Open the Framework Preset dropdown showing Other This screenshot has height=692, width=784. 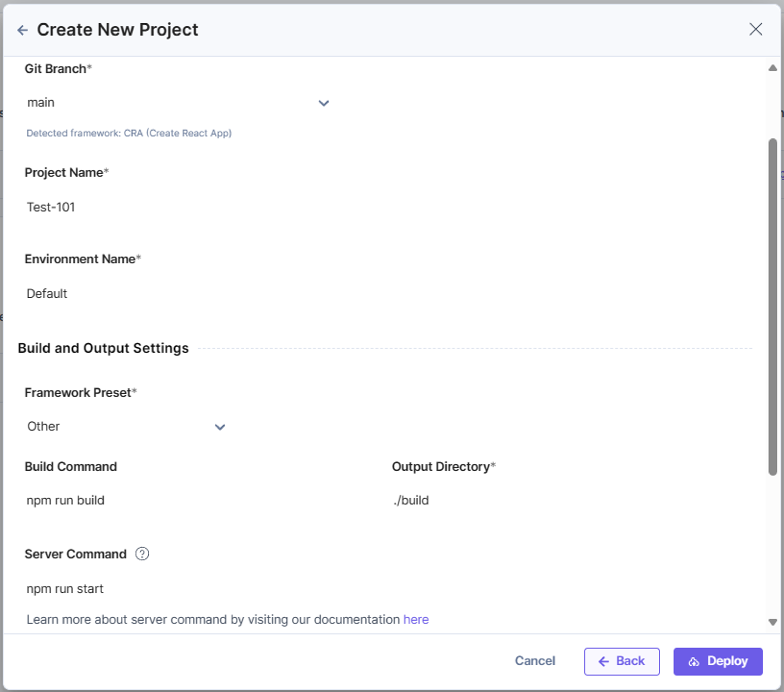coord(127,426)
